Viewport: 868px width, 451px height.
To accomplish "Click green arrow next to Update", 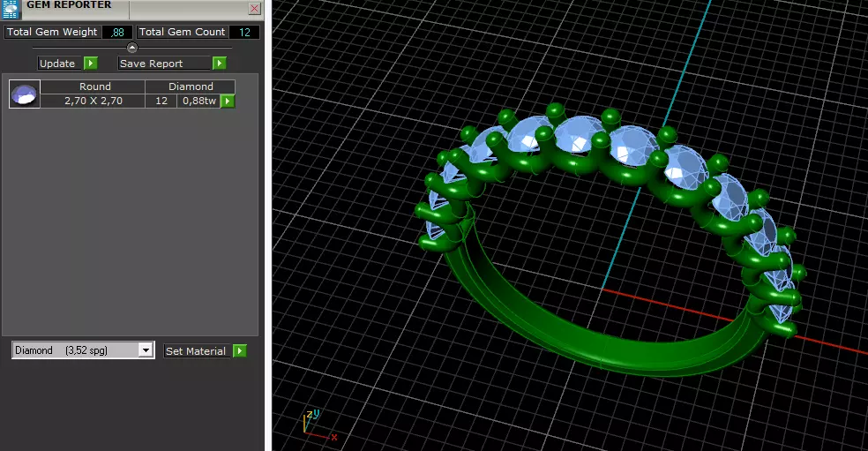I will click(x=91, y=64).
